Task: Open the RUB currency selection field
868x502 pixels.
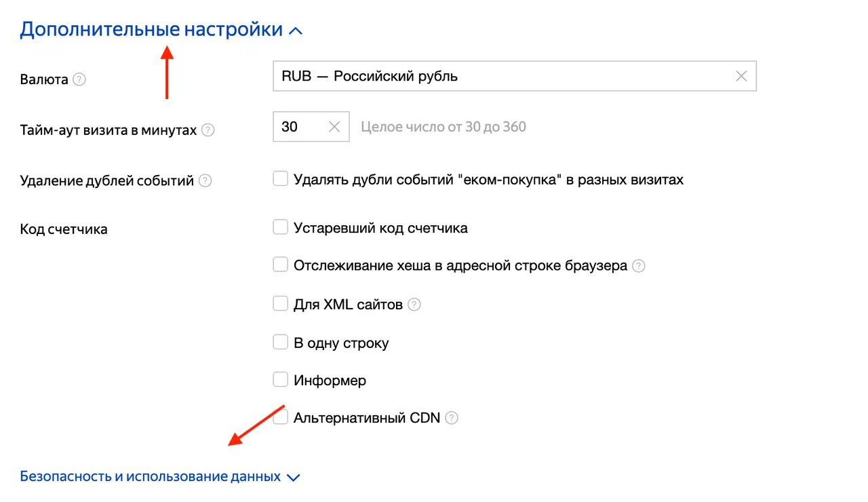Action: [x=475, y=76]
